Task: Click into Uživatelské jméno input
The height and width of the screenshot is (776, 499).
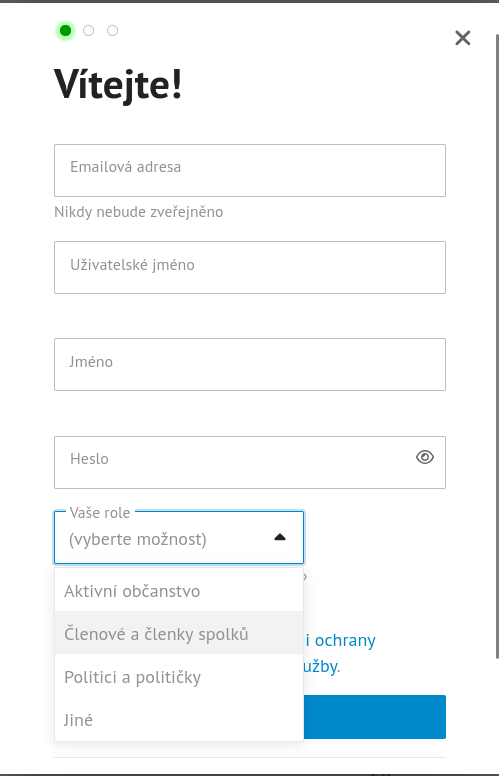Action: coord(250,267)
